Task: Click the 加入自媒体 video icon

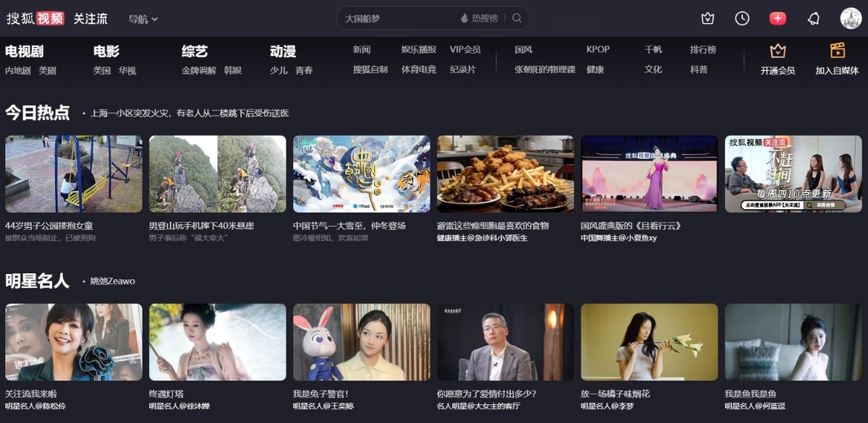Action: coord(838,51)
